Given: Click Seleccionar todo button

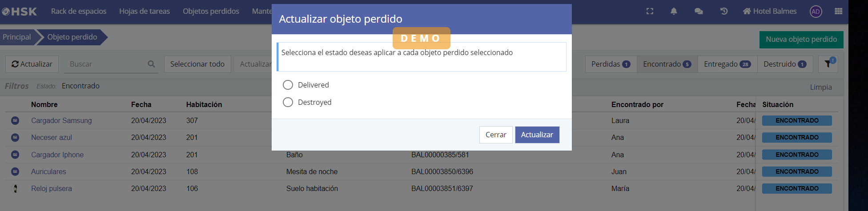Looking at the screenshot, I should [x=197, y=64].
